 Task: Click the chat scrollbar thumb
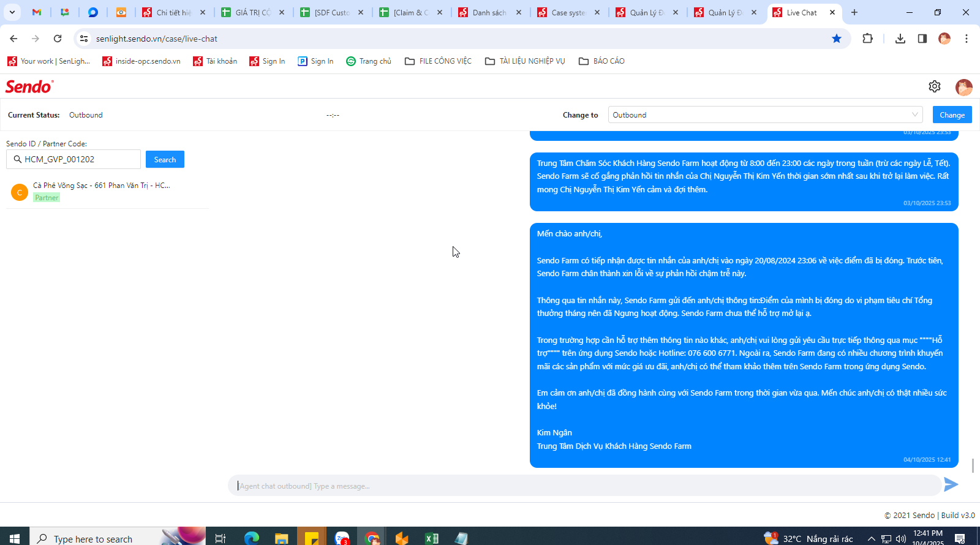(973, 465)
